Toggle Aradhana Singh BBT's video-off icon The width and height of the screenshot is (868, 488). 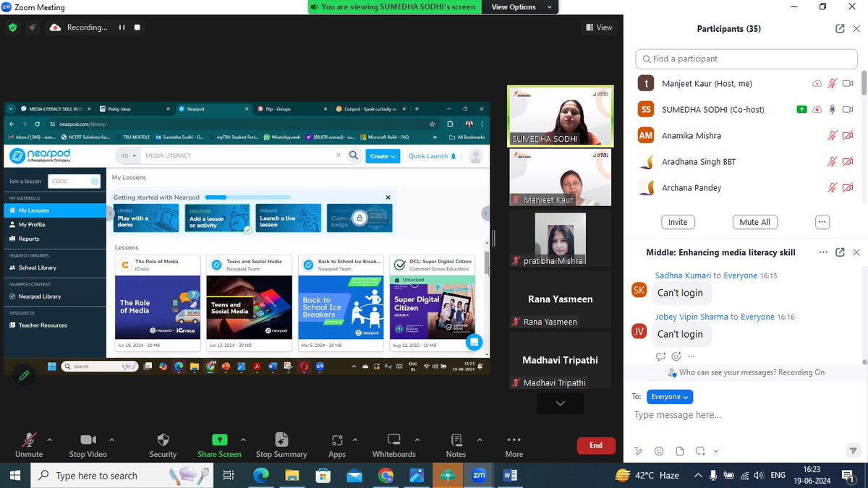tap(848, 162)
